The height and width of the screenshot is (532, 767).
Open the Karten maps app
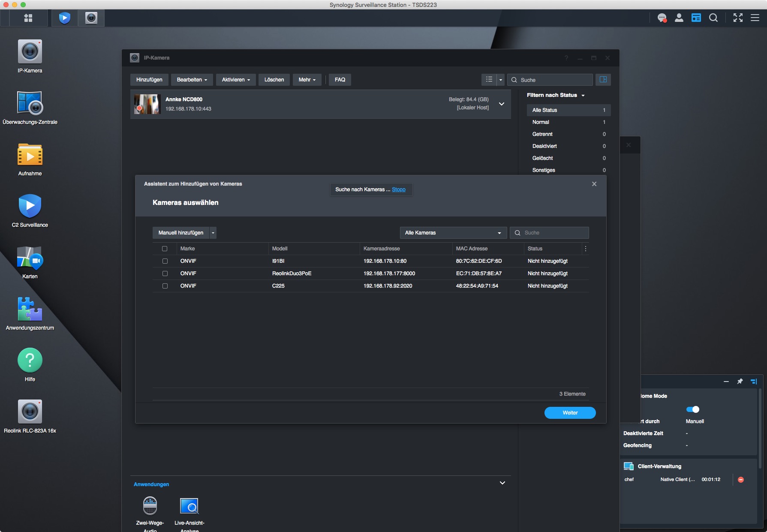(x=30, y=258)
